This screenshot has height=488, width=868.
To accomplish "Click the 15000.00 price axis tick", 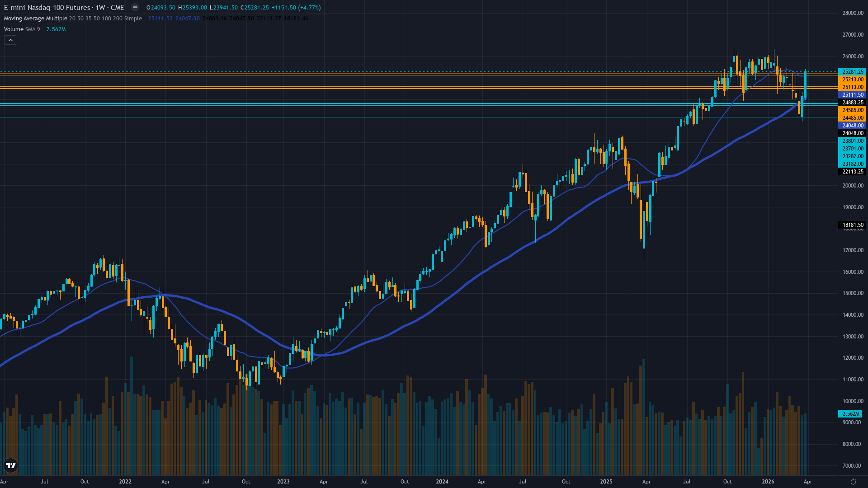I will 853,293.
